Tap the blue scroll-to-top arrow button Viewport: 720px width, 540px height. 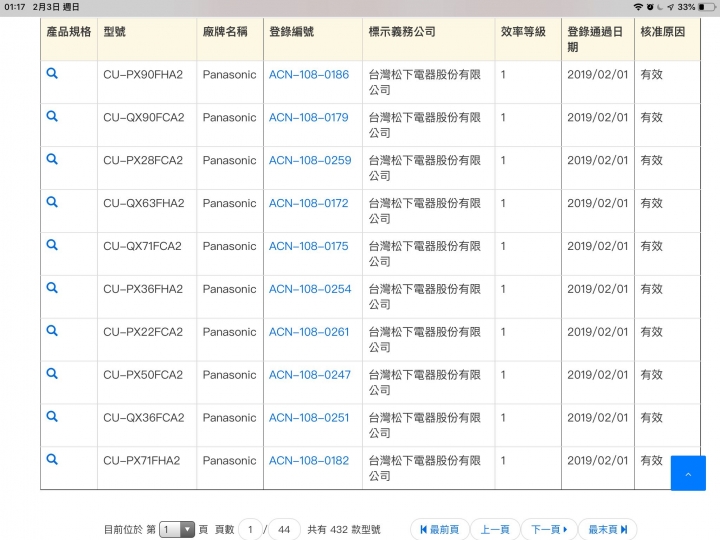point(688,473)
